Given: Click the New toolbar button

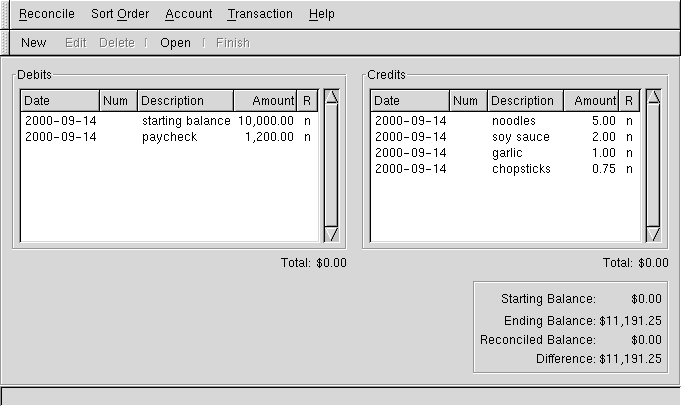Looking at the screenshot, I should (34, 43).
